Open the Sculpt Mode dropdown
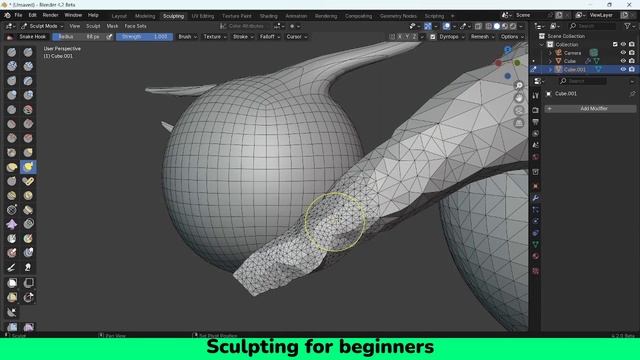Screen dimensions: 640x360 point(42,26)
